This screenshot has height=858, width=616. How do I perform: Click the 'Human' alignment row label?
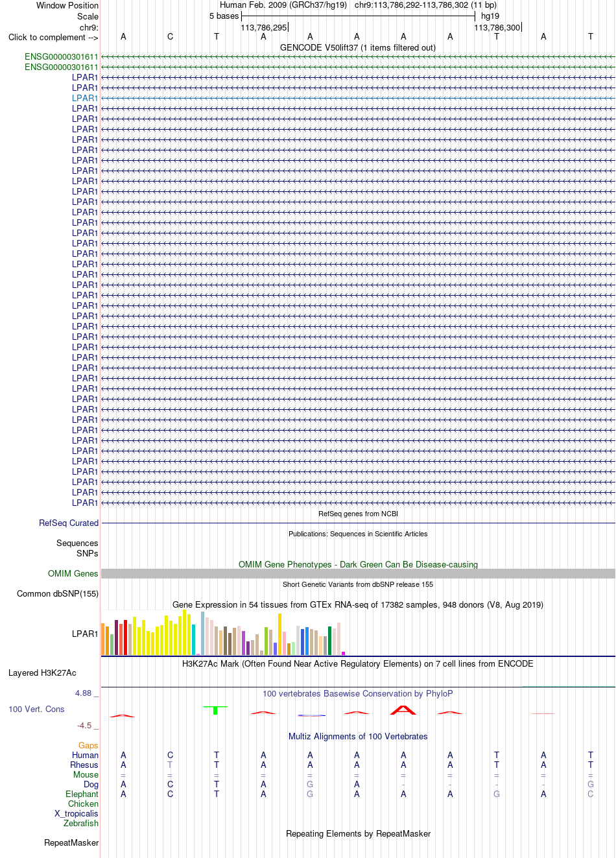tap(85, 755)
